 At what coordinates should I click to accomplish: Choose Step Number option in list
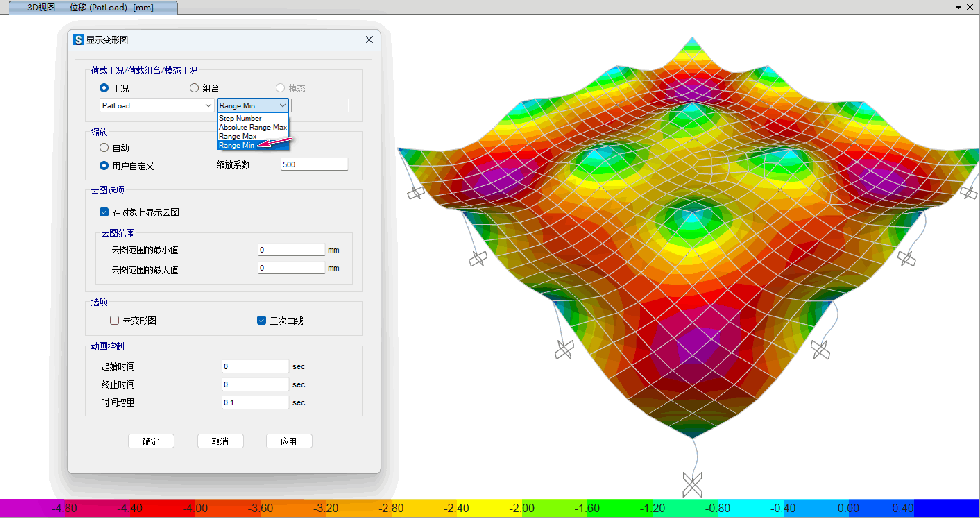240,118
